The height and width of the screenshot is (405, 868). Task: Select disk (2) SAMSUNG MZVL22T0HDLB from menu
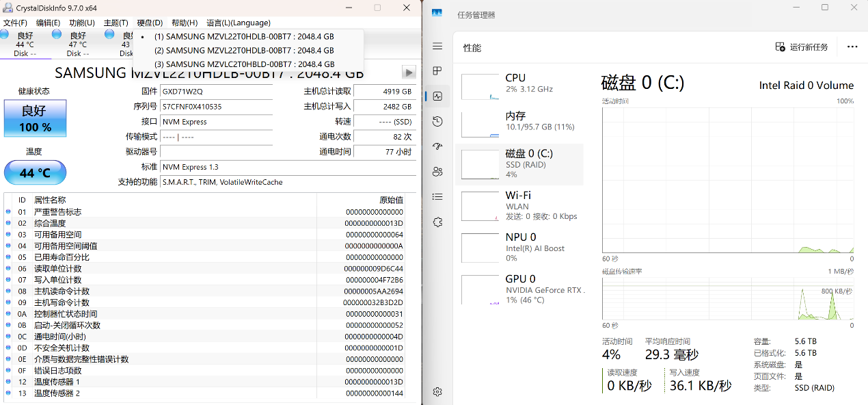tap(244, 50)
